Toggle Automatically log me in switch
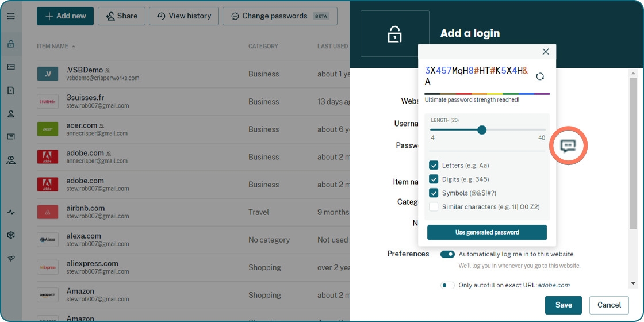Image resolution: width=644 pixels, height=322 pixels. tap(448, 254)
